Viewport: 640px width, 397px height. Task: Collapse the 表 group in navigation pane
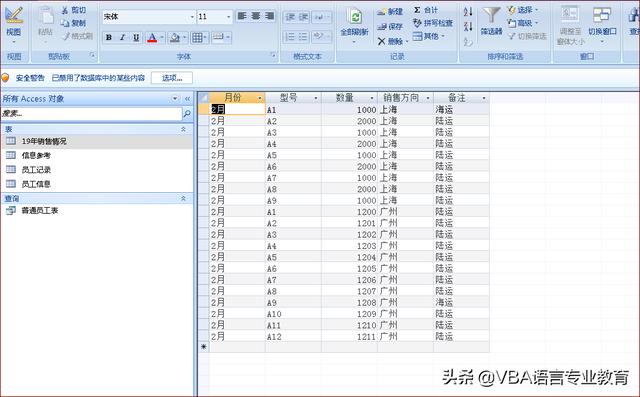click(183, 129)
